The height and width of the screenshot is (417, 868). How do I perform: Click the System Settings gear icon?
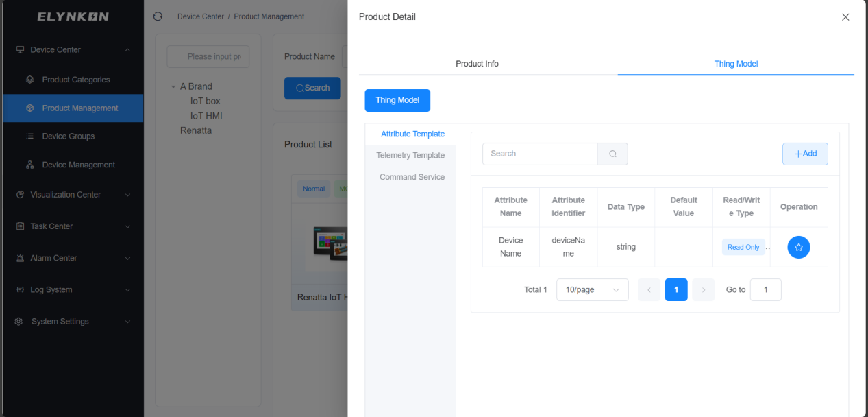(19, 321)
